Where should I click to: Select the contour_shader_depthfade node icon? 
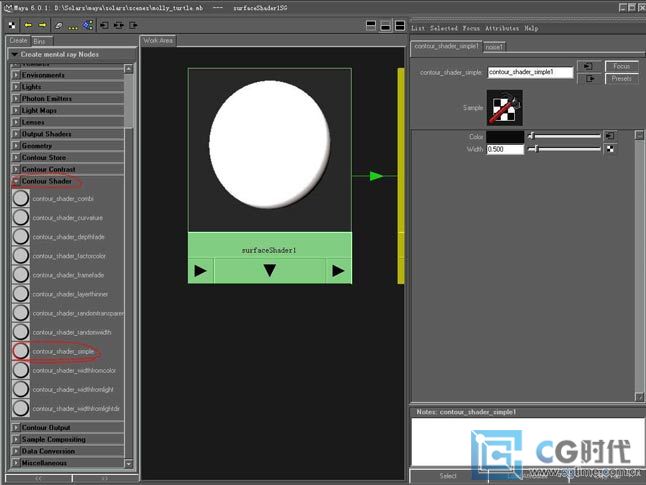[20, 237]
